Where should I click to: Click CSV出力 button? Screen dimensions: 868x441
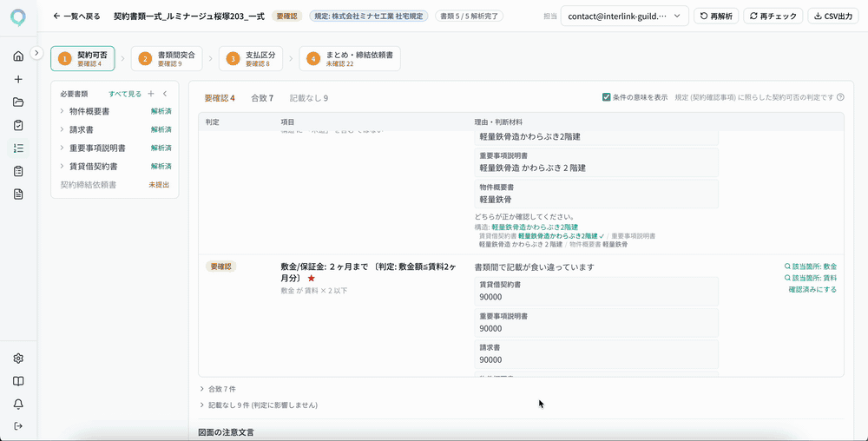[x=833, y=16]
